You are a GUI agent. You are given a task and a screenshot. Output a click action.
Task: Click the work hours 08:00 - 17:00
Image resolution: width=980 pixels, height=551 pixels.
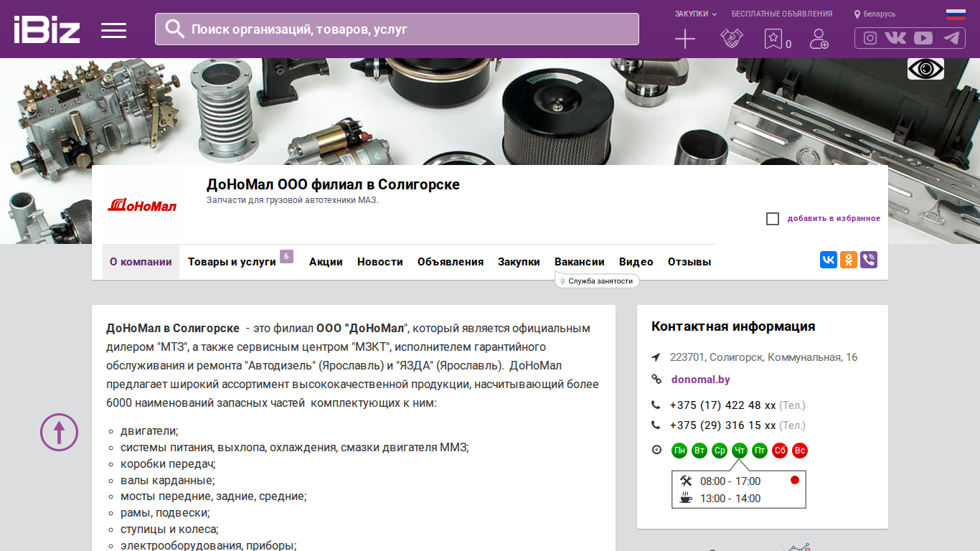730,481
